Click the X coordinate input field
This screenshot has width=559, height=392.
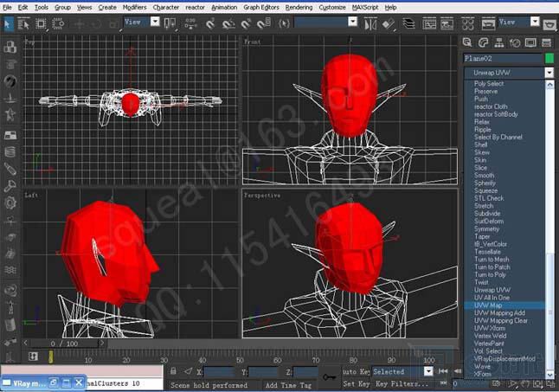click(x=219, y=372)
